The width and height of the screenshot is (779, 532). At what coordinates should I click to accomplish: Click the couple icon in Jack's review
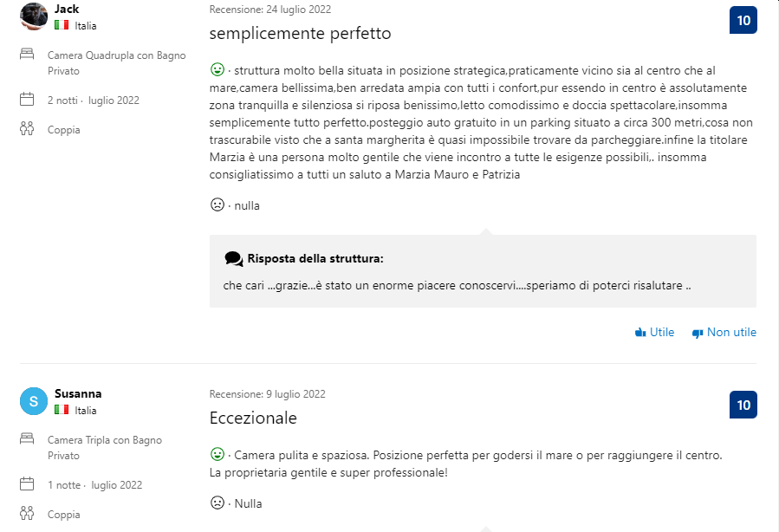click(x=27, y=128)
